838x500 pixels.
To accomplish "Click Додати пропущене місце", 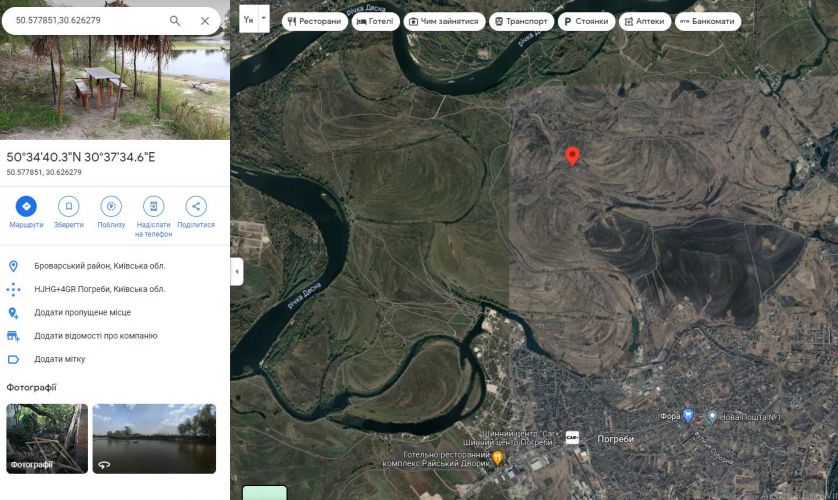I will click(82, 313).
